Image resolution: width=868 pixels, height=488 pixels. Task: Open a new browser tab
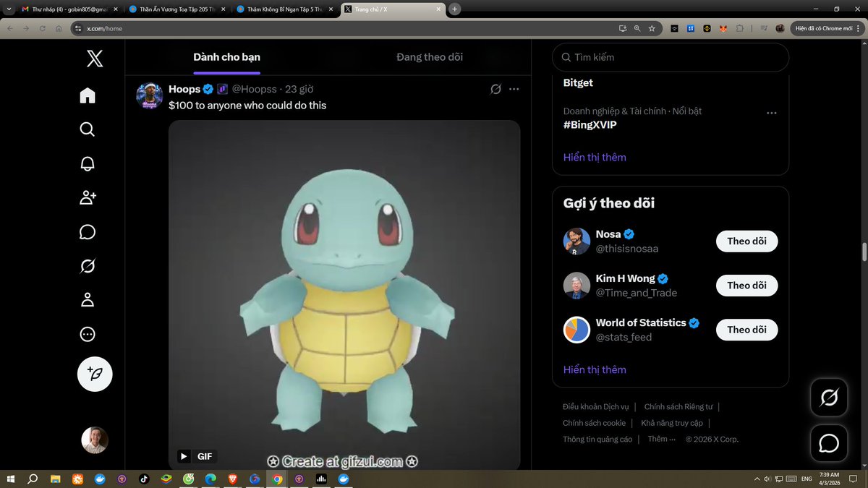454,9
